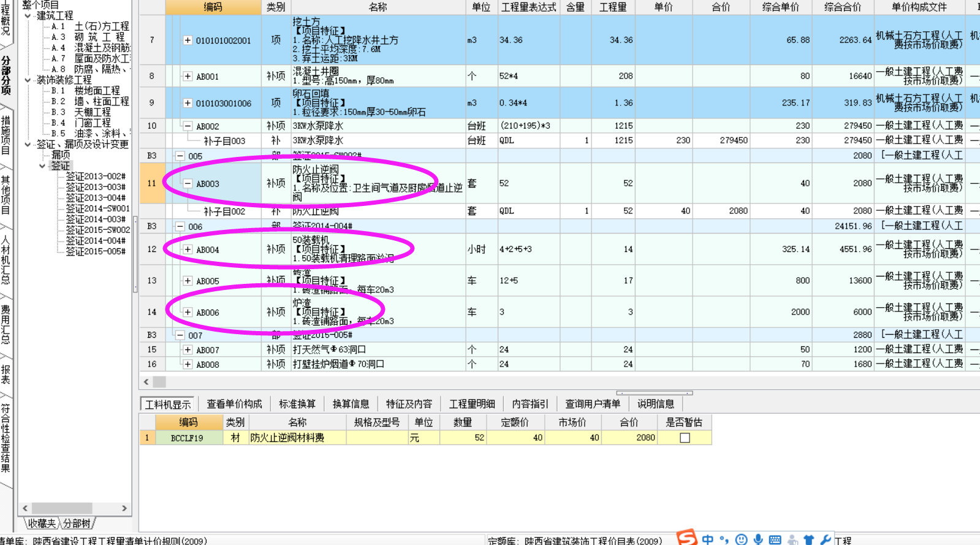
Task: Click the 工程量表达式 column header
Action: click(x=528, y=7)
